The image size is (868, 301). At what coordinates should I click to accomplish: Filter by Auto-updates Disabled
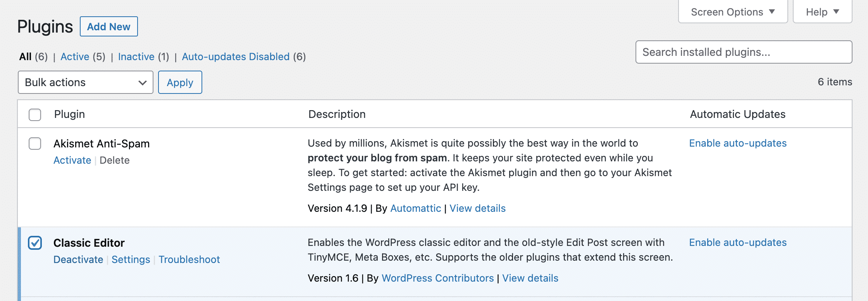point(236,57)
